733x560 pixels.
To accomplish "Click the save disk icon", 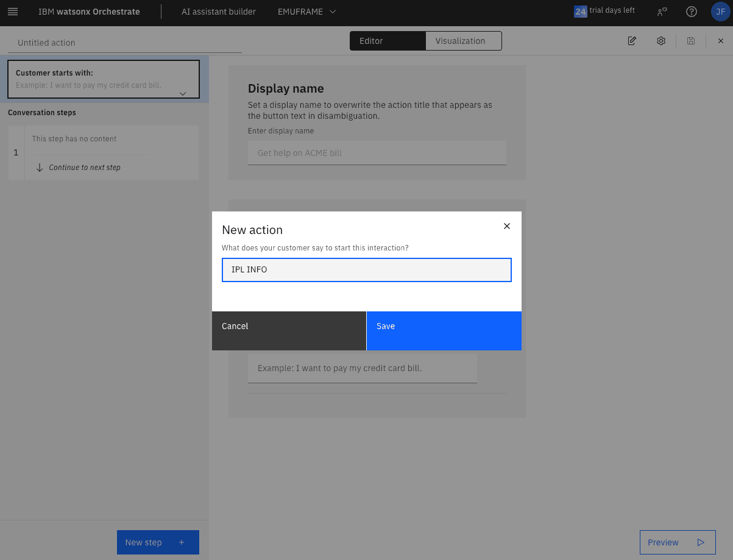I will click(x=690, y=41).
